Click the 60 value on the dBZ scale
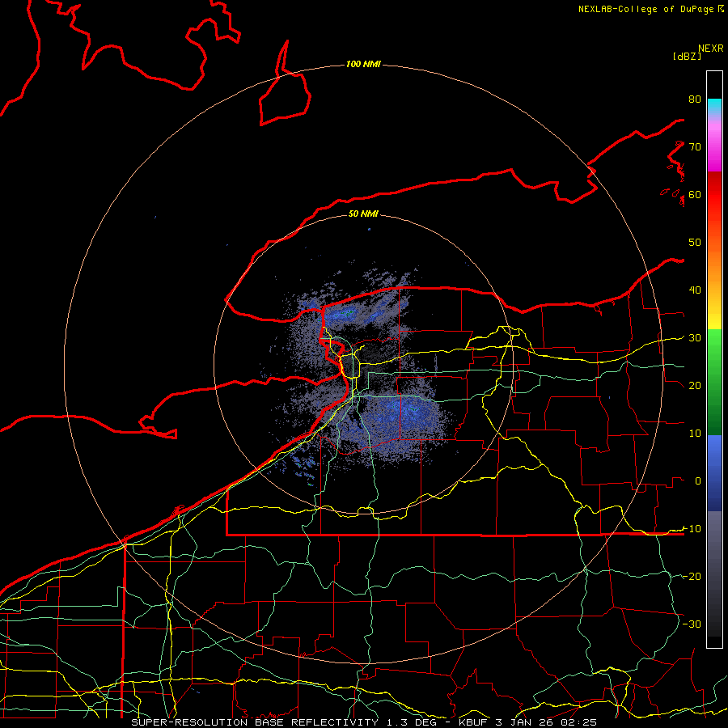Viewport: 728px width, 728px height. click(695, 194)
